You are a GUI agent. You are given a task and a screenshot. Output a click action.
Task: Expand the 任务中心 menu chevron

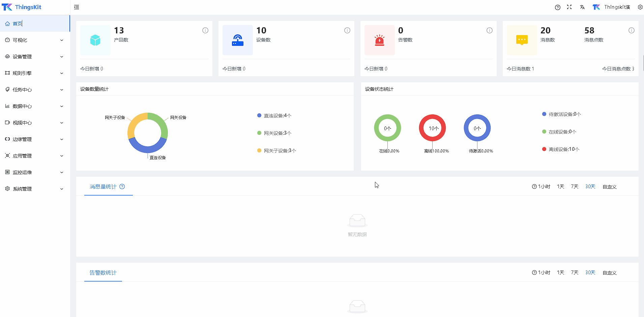coord(62,90)
